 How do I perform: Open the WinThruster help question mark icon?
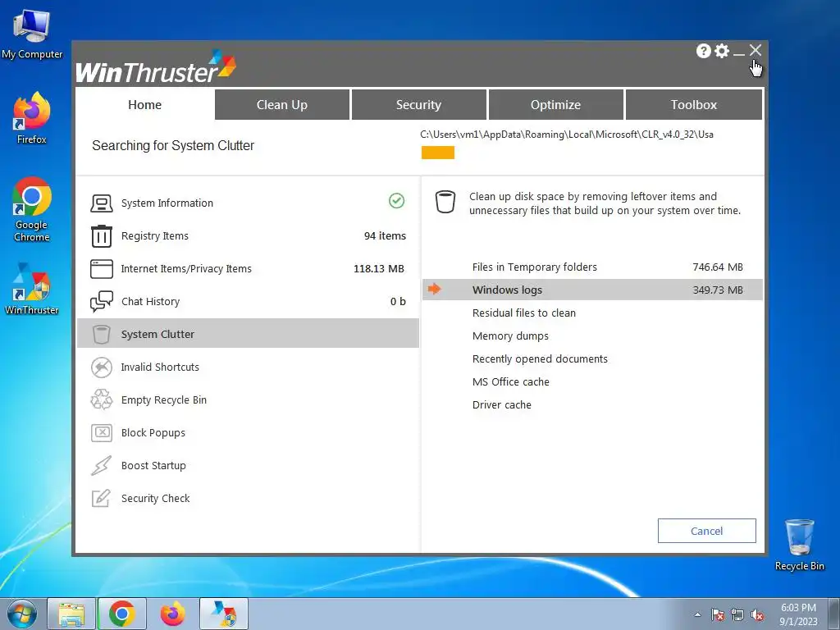pyautogui.click(x=703, y=51)
